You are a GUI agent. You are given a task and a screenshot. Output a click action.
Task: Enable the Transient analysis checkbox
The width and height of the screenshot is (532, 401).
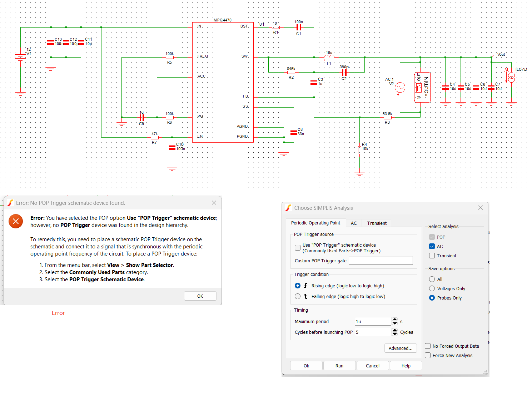432,256
